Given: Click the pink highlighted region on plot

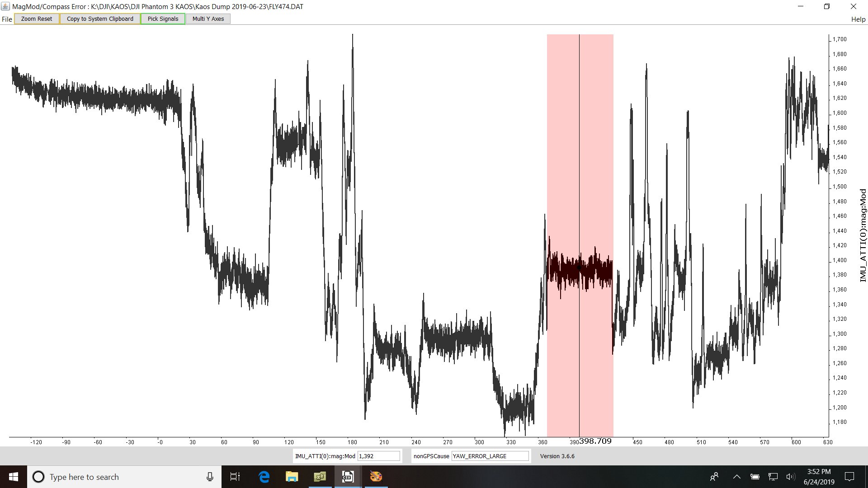Looking at the screenshot, I should (580, 235).
